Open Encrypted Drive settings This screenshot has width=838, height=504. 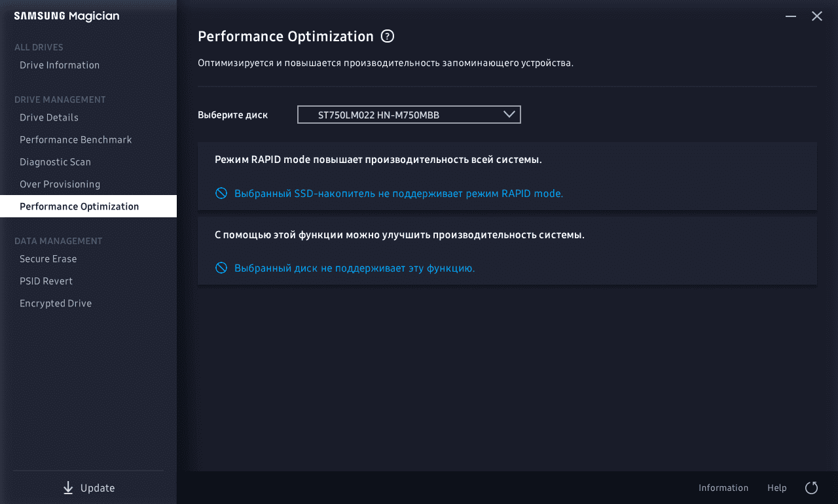[56, 303]
